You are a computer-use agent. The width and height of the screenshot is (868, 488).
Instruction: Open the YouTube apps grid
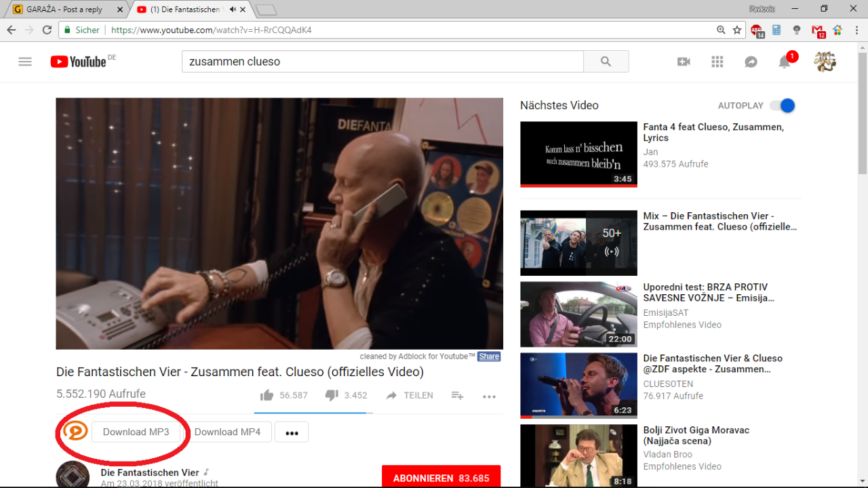coord(717,62)
